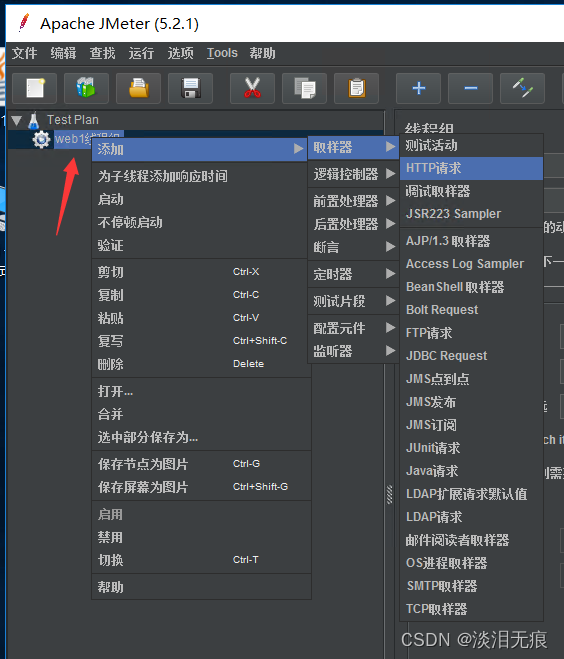Expand the 添加 context submenu
This screenshot has width=564, height=659.
[x=200, y=149]
